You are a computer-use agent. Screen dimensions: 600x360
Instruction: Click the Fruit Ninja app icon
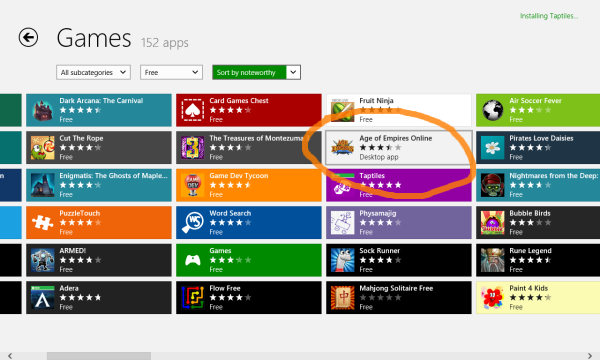(x=342, y=110)
